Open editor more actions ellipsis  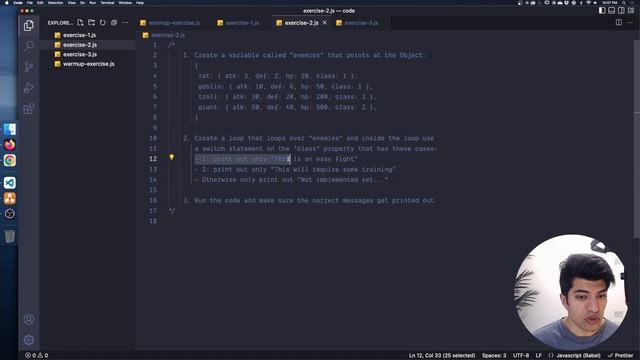pos(630,22)
